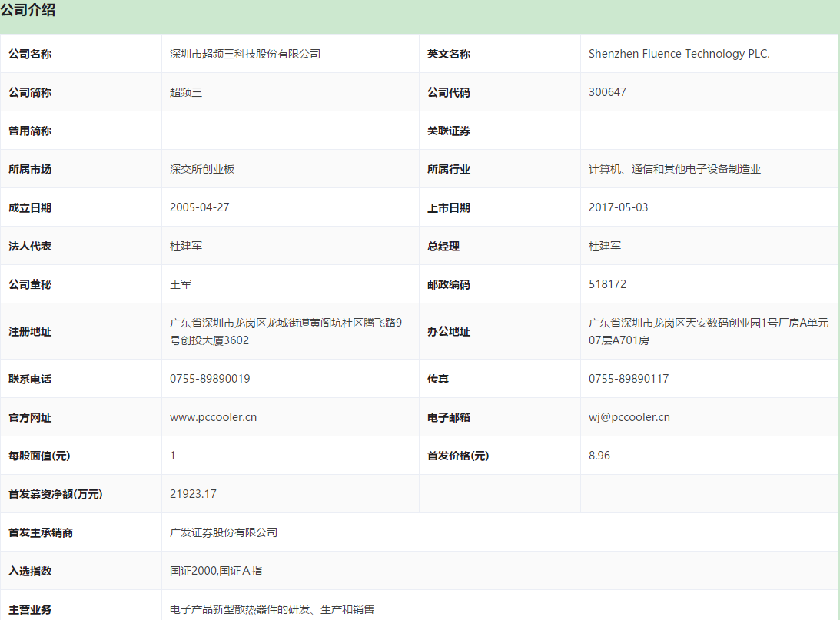Click the IPO price value 8.96
This screenshot has height=620, width=840.
(x=599, y=456)
